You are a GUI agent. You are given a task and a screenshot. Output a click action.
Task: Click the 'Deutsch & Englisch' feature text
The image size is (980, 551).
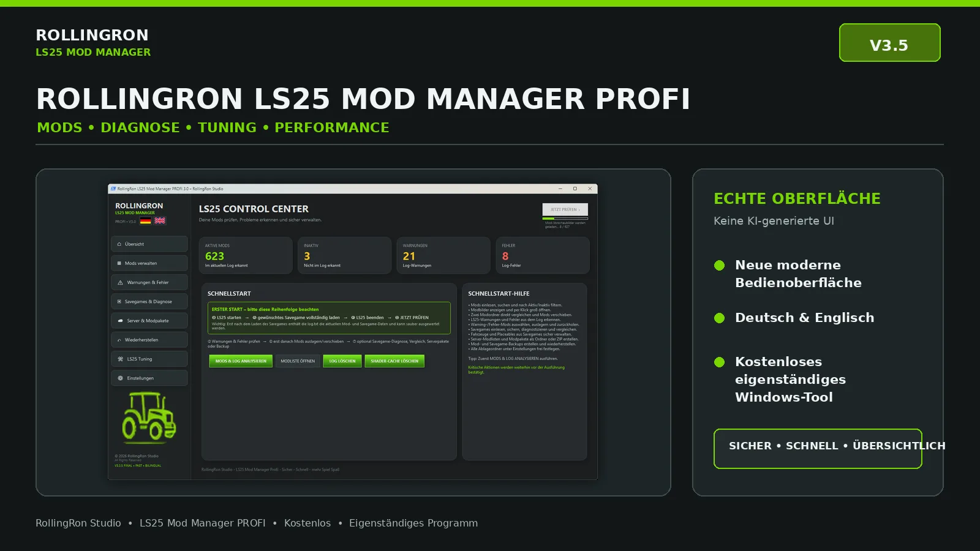tap(805, 318)
